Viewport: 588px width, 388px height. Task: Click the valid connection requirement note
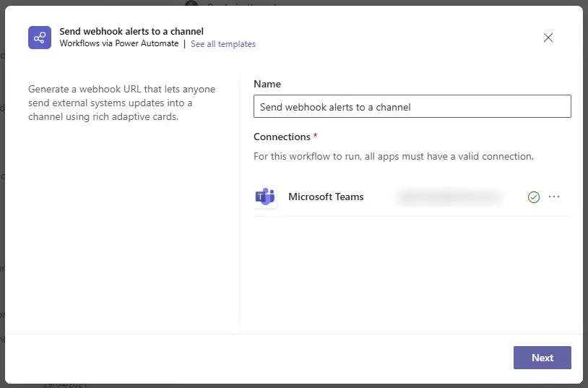[393, 156]
